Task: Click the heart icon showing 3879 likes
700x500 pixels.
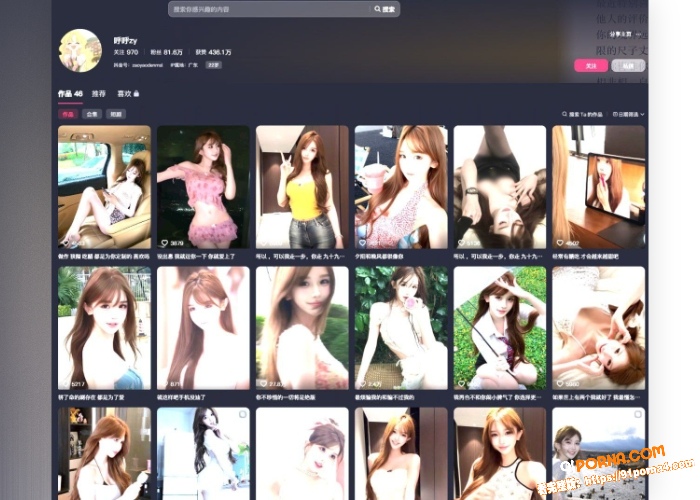Action: coord(164,243)
